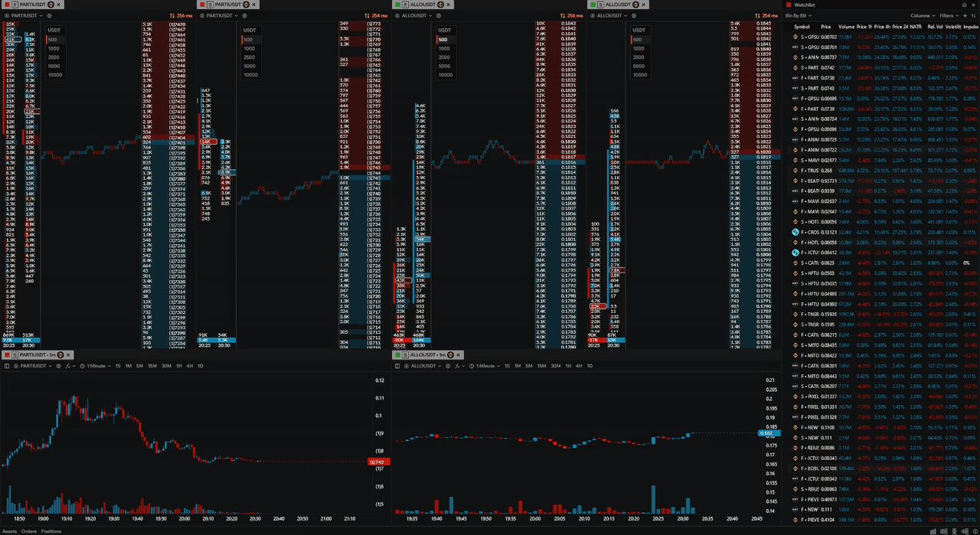Expand the Bin By Bit watchlist dropdown
The width and height of the screenshot is (980, 535).
tap(800, 15)
